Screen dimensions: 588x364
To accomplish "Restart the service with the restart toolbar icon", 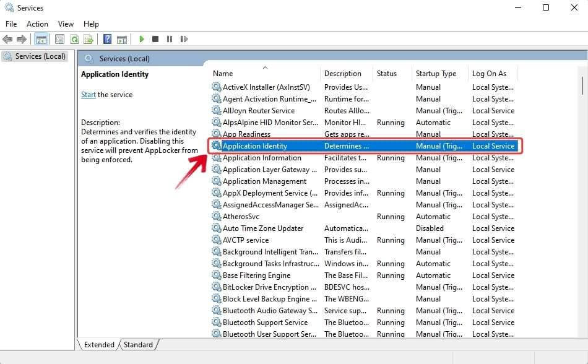I will pyautogui.click(x=184, y=39).
